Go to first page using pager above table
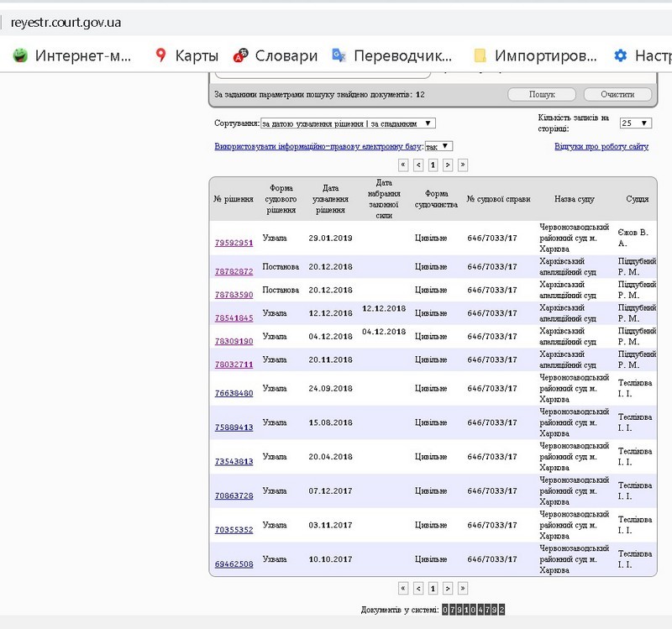 [x=403, y=165]
